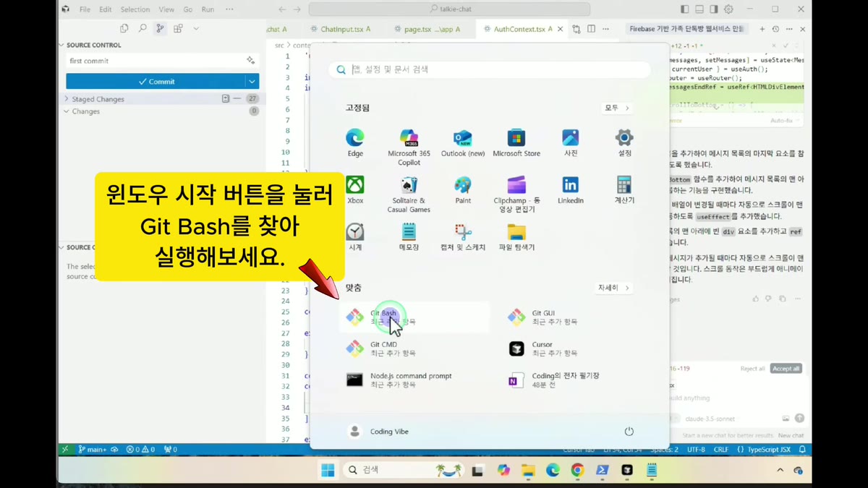Open the 시계 (Clock) pinned app
The width and height of the screenshot is (868, 488).
coord(355,236)
